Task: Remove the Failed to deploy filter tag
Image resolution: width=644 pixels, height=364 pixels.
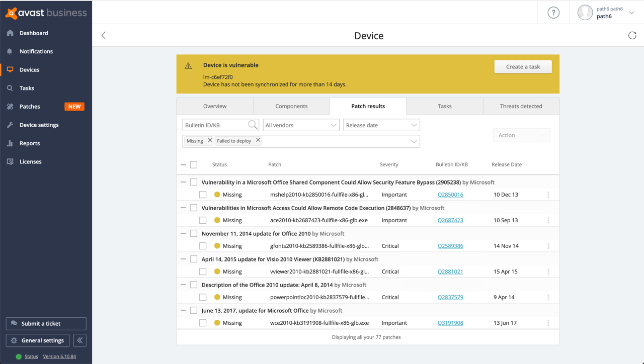Action: click(258, 141)
